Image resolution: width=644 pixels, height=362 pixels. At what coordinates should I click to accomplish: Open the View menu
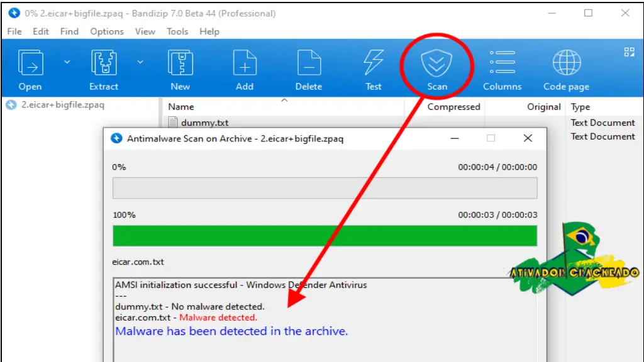[145, 31]
